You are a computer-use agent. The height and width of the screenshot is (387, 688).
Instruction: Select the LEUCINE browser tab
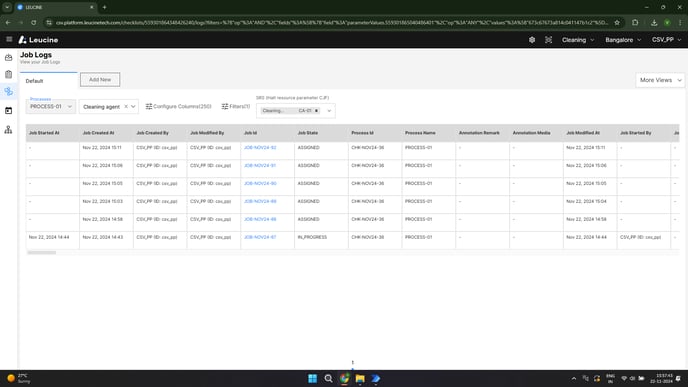pyautogui.click(x=55, y=7)
